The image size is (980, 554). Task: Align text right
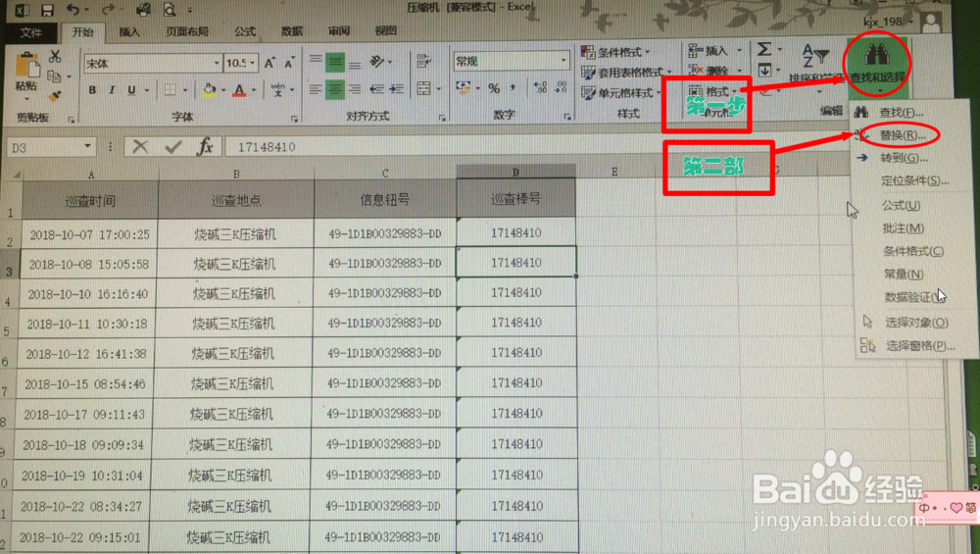coord(355,89)
